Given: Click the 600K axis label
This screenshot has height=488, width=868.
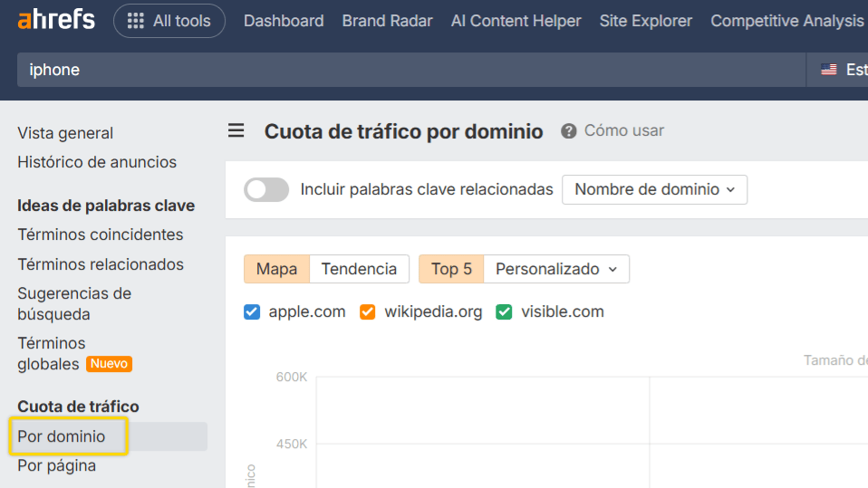Looking at the screenshot, I should 292,378.
